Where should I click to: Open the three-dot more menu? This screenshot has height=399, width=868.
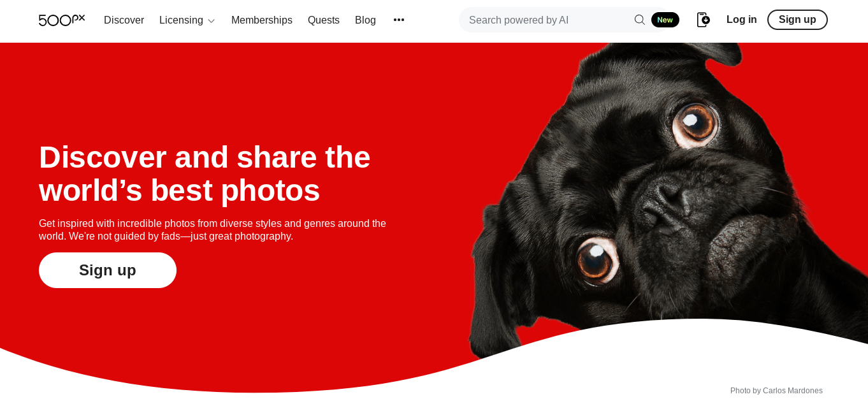tap(399, 20)
